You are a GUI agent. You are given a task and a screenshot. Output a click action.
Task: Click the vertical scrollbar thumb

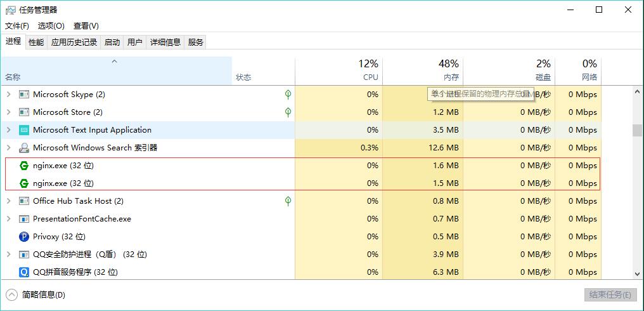pyautogui.click(x=637, y=130)
